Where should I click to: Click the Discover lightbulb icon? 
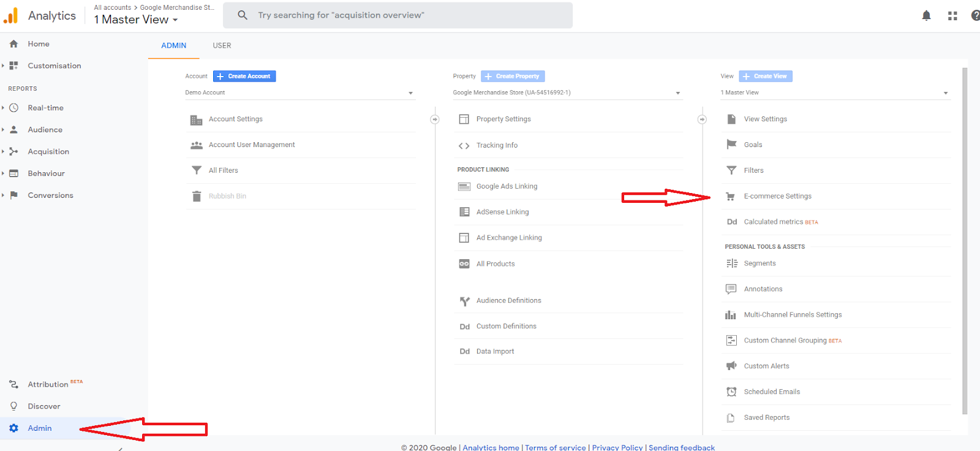(13, 406)
